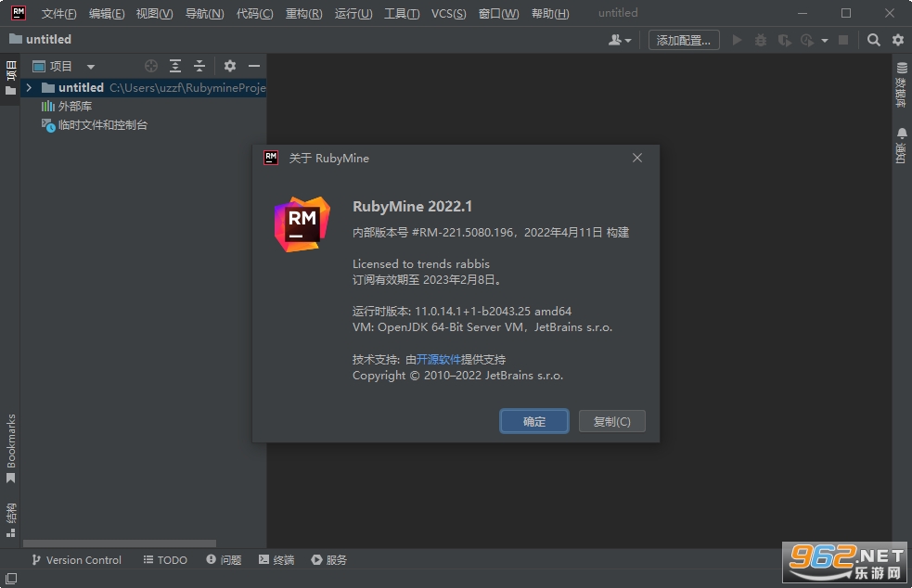Click the Select Opened File target icon

(151, 66)
